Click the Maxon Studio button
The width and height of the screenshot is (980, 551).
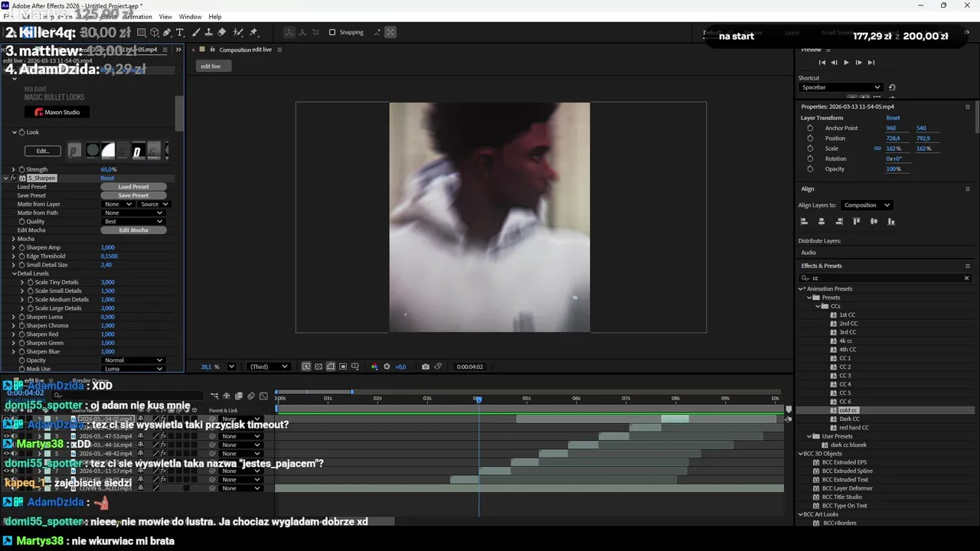(57, 112)
